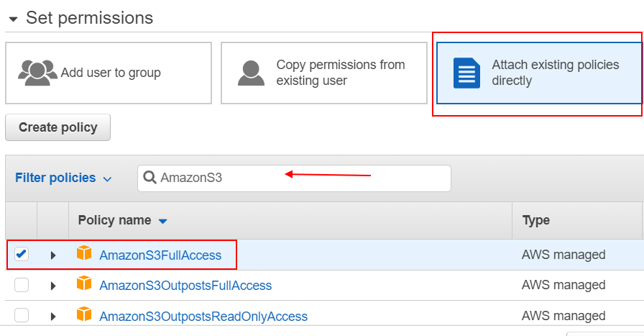Collapse the Set permissions section
This screenshot has height=336, width=644.
click(x=13, y=19)
